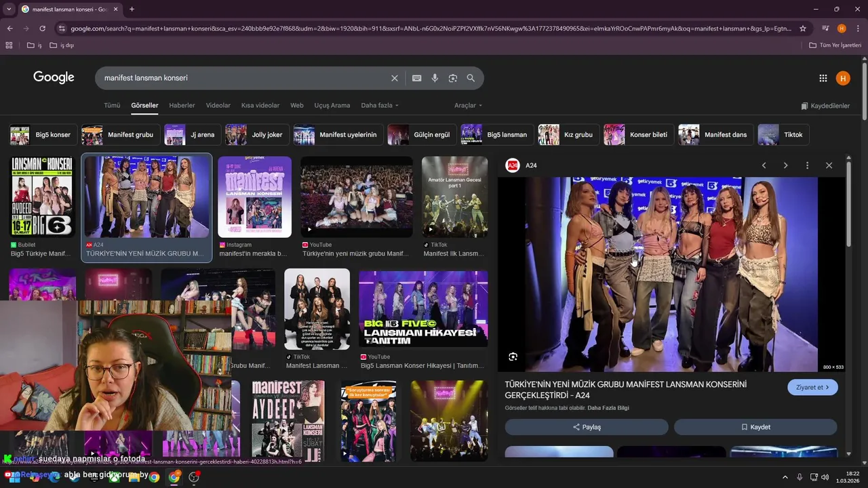Viewport: 868px width, 488px height.
Task: Open the Chrome profile avatar in toolbar
Action: pos(842,28)
